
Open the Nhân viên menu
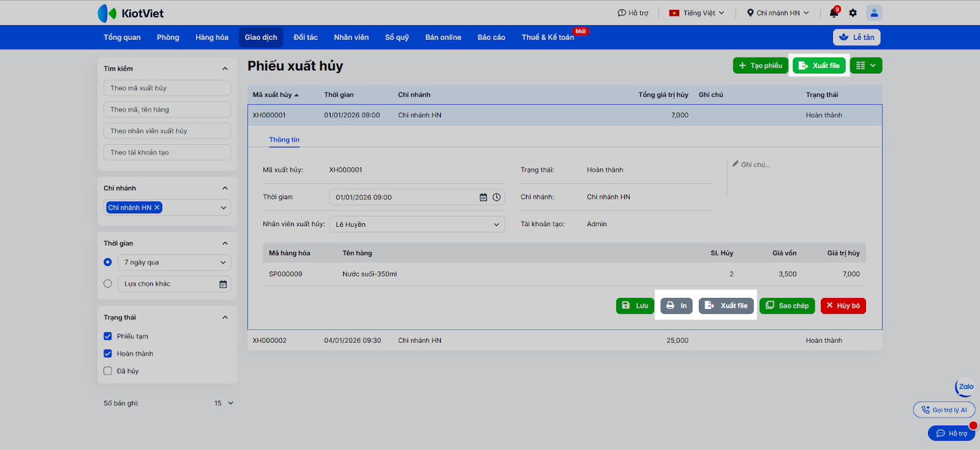pyautogui.click(x=351, y=37)
